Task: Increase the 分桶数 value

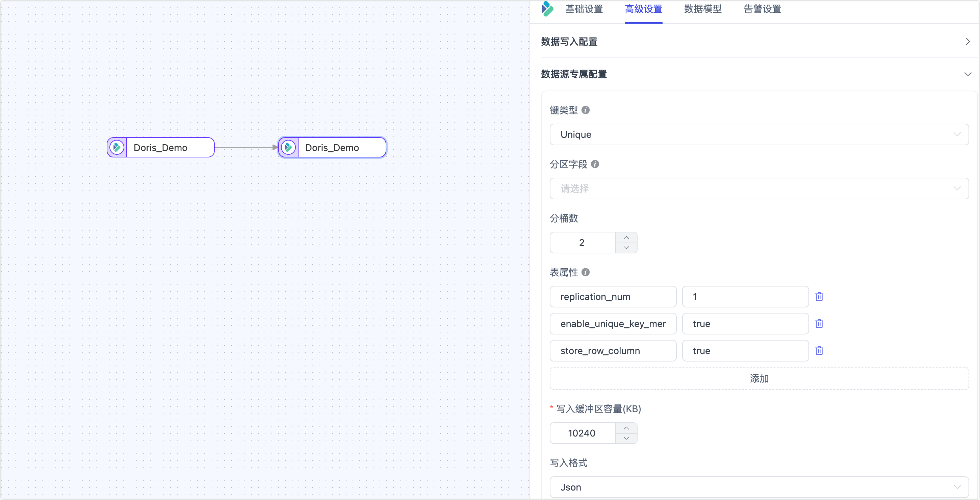Action: (626, 237)
